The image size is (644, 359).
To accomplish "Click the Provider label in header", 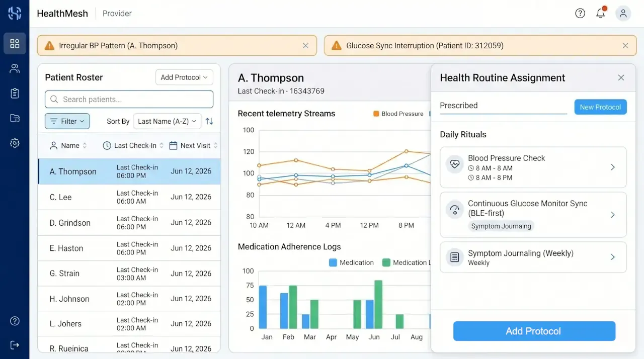I will [117, 14].
